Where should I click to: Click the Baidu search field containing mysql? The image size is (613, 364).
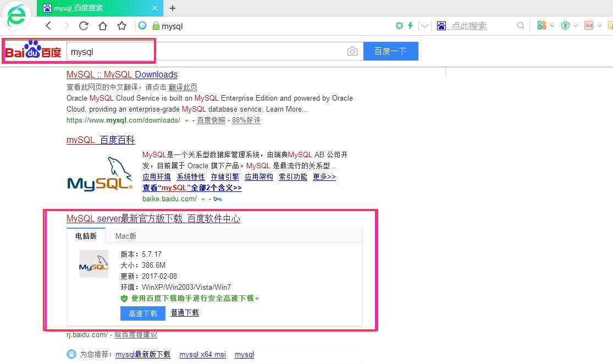tap(213, 52)
